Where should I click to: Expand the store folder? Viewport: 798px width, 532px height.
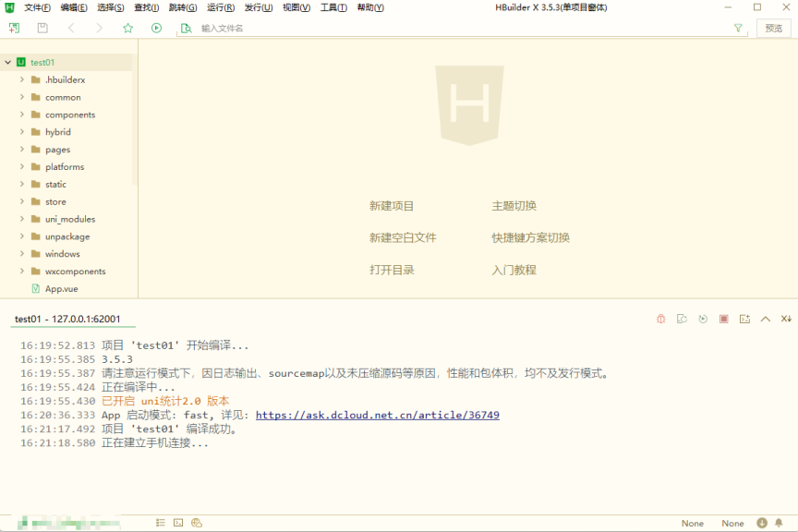click(x=22, y=201)
